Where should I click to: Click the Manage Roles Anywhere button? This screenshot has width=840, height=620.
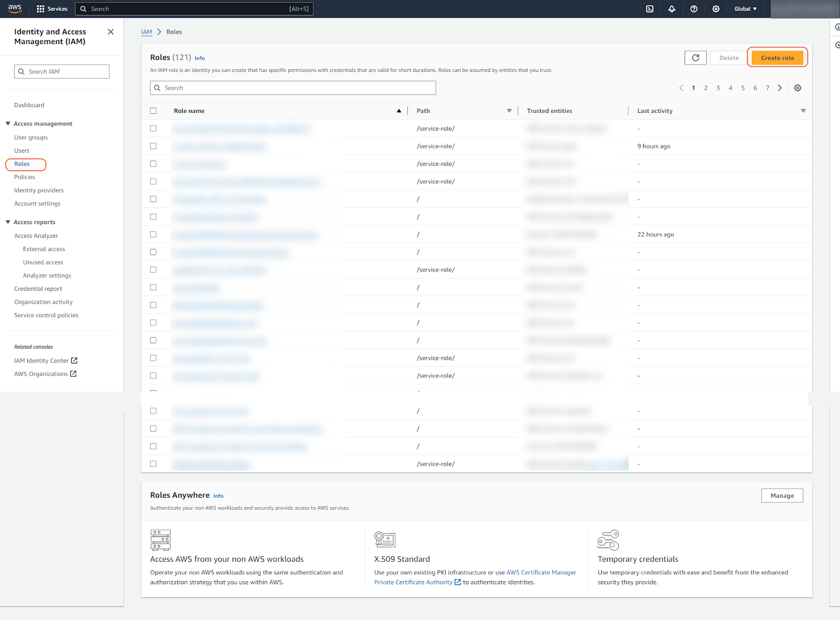pyautogui.click(x=782, y=496)
